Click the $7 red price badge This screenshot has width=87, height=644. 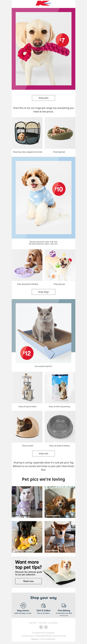pyautogui.click(x=62, y=40)
